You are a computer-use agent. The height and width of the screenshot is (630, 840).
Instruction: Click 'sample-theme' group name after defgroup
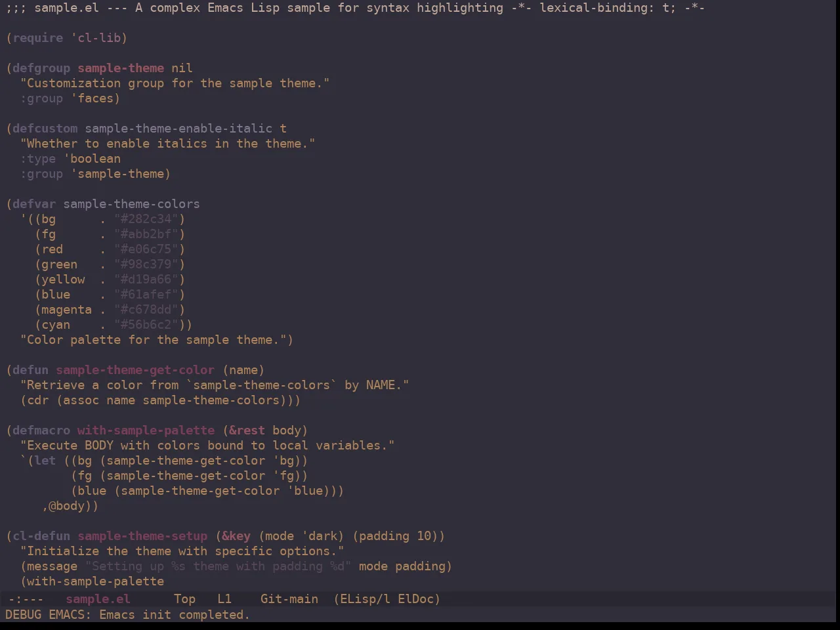click(121, 68)
